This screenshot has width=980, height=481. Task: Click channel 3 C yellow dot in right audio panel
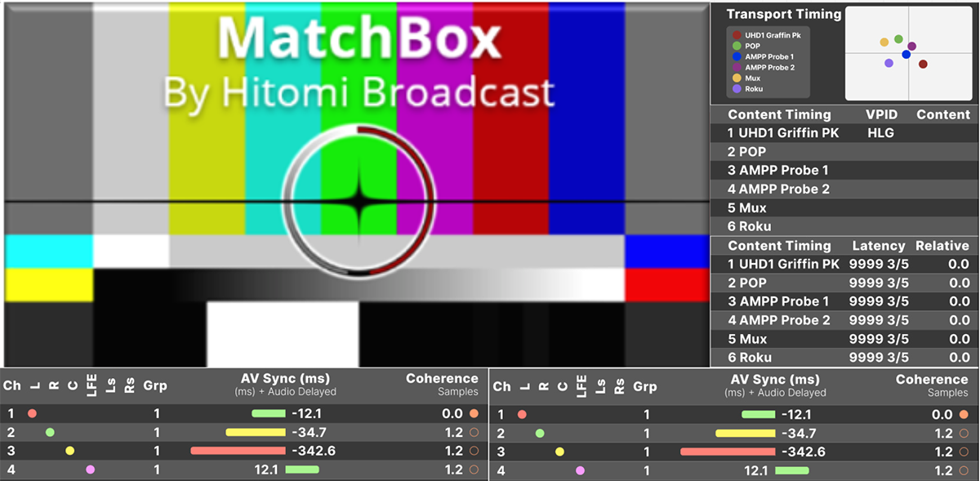pyautogui.click(x=559, y=452)
